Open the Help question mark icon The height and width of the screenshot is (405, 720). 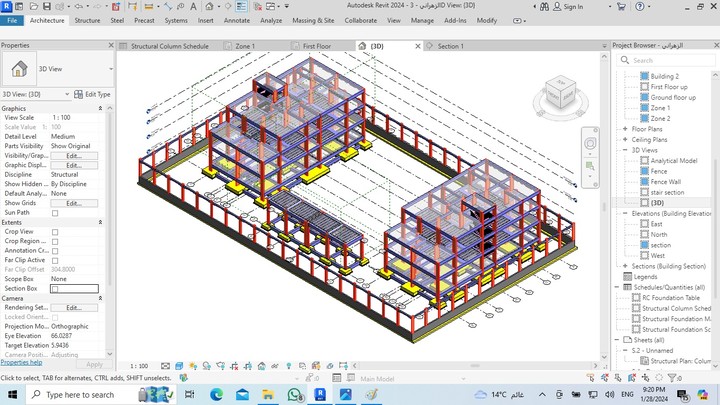[x=640, y=6]
